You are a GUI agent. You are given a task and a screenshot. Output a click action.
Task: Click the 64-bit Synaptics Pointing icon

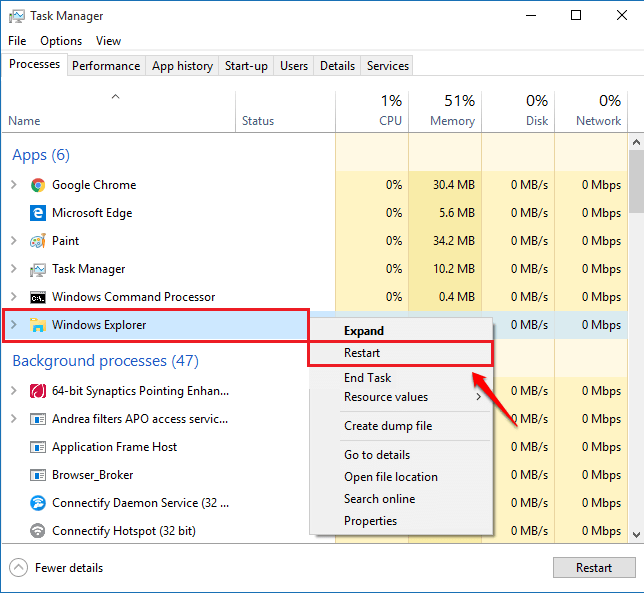click(x=38, y=391)
